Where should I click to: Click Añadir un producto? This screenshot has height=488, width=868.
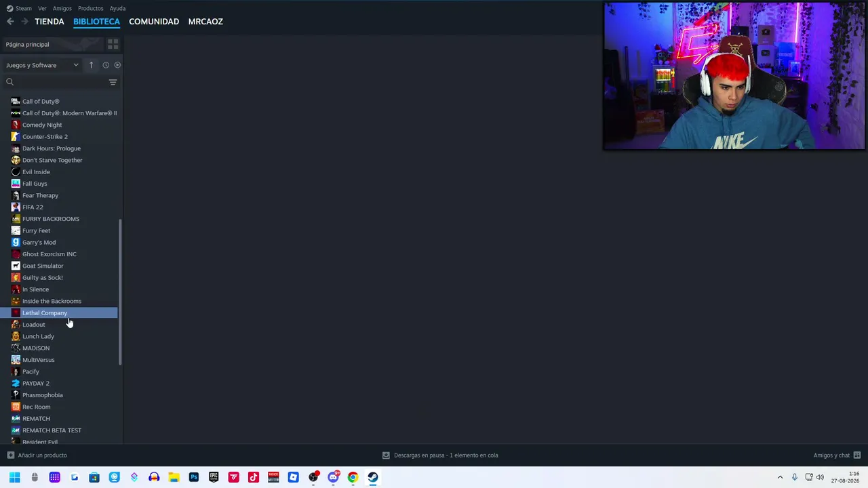click(x=37, y=455)
